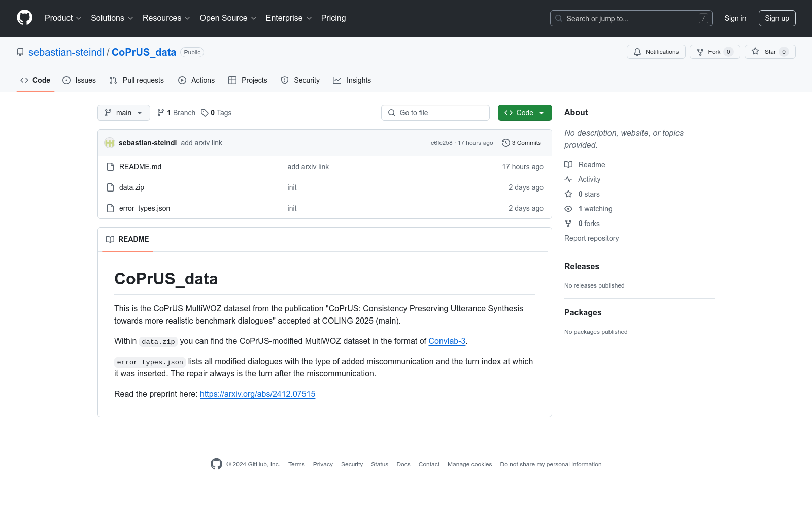Screen dimensions: 812x508
Task: Click the README.md file icon
Action: [x=111, y=167]
